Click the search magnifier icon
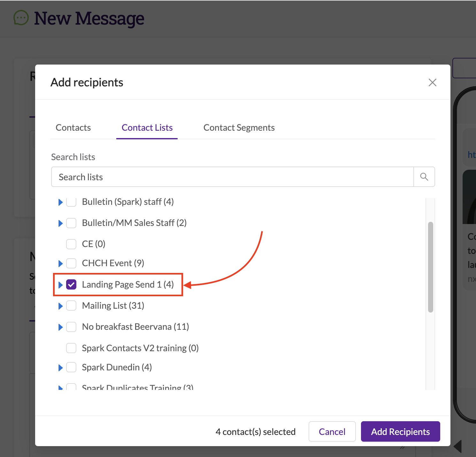Image resolution: width=476 pixels, height=457 pixels. (x=424, y=177)
